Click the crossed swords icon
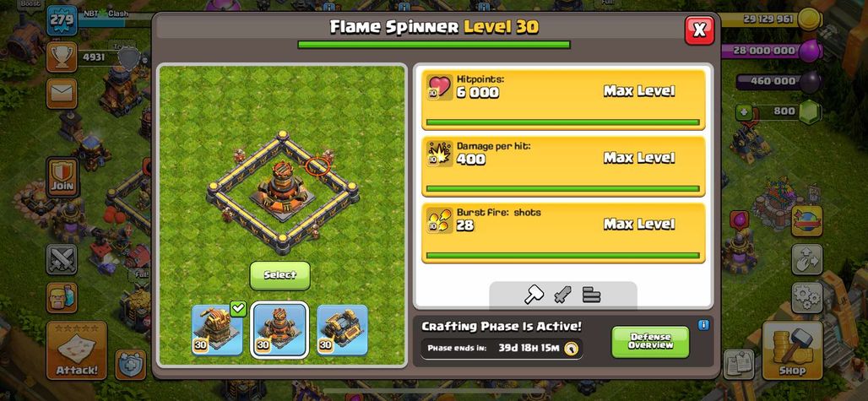Image resolution: width=868 pixels, height=401 pixels. pos(62,259)
